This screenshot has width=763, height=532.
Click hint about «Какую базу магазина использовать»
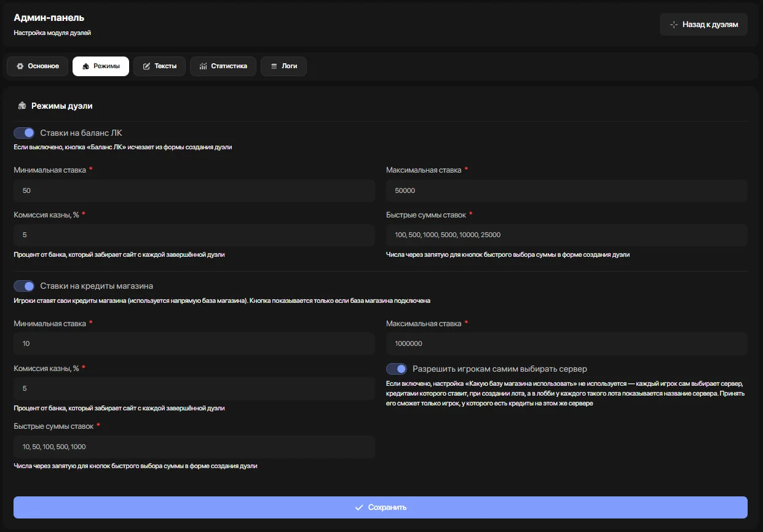[x=566, y=393]
